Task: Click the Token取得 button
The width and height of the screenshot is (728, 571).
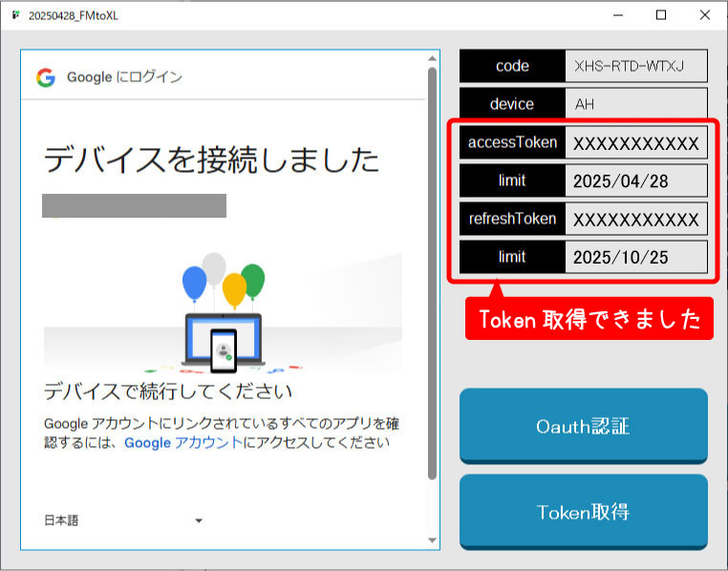Action: (x=584, y=512)
